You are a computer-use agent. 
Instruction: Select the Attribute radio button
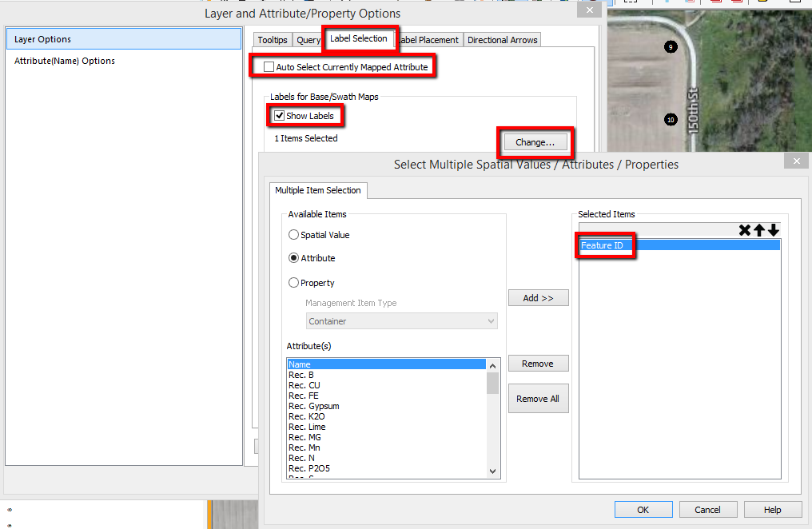click(x=293, y=258)
